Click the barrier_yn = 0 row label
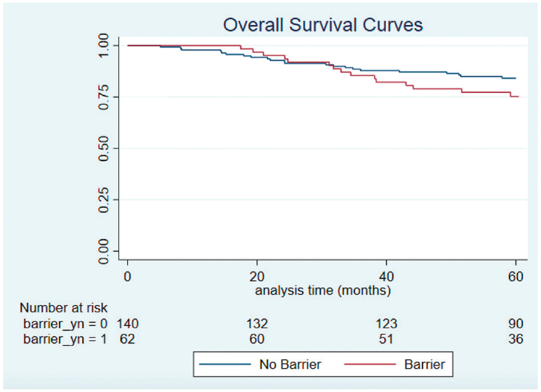Viewport: 541px width, 392px height. pos(65,324)
